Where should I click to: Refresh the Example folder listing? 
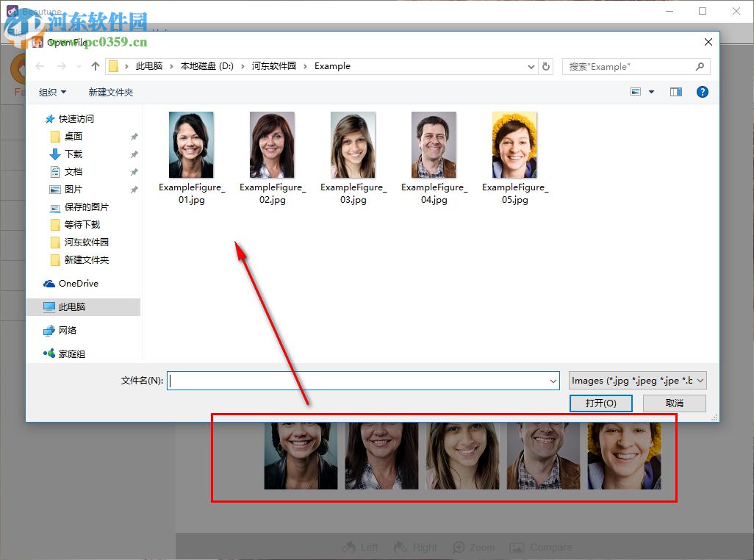(546, 66)
